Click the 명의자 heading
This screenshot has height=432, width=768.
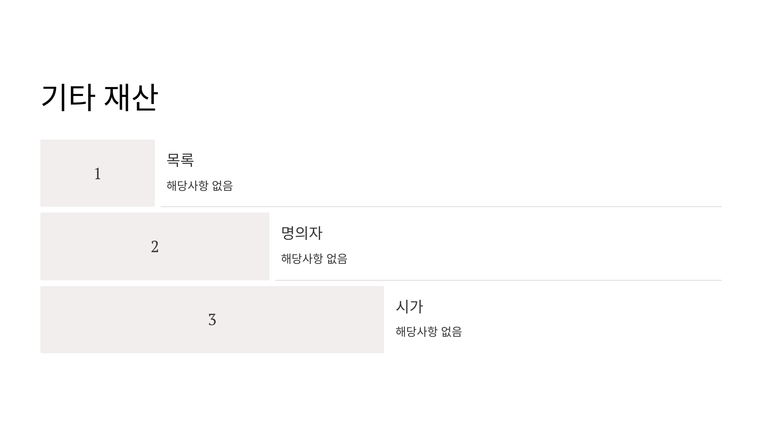301,233
